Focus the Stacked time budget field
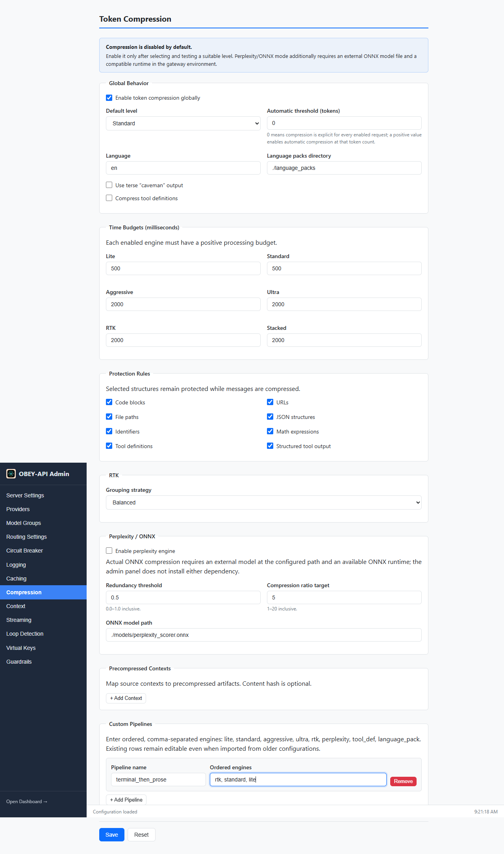504x854 pixels. 344,340
